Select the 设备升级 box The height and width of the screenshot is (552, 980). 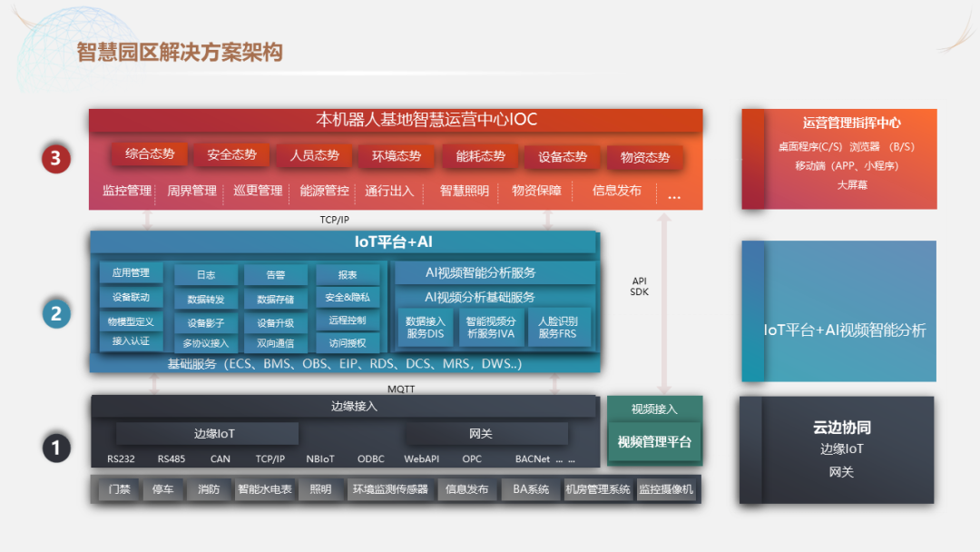[276, 323]
